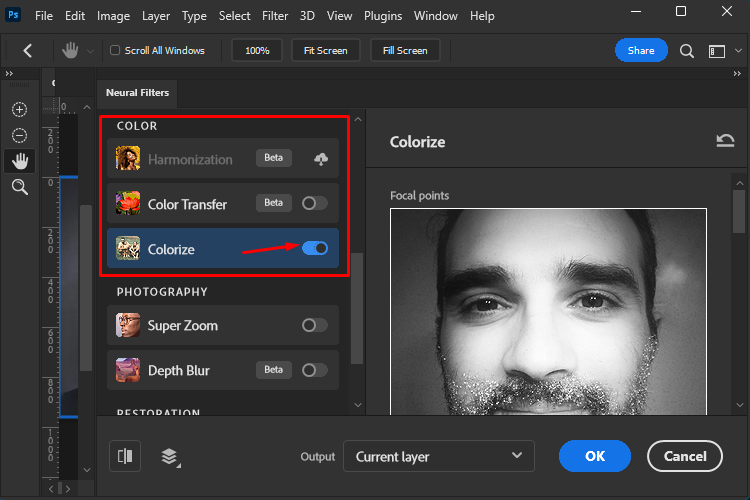
Task: Click canvas vertical scroll up arrow
Action: (87, 107)
